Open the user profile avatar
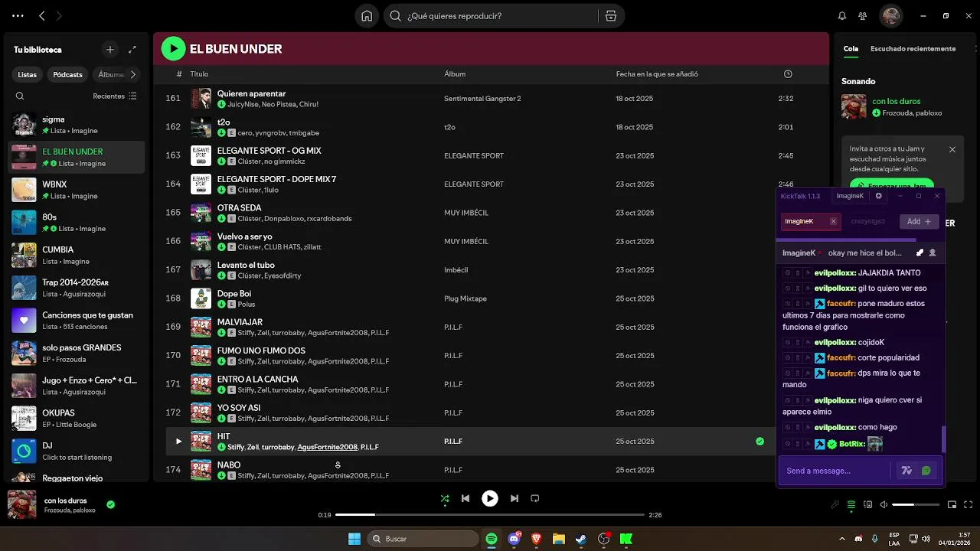The width and height of the screenshot is (980, 551). coord(890,16)
